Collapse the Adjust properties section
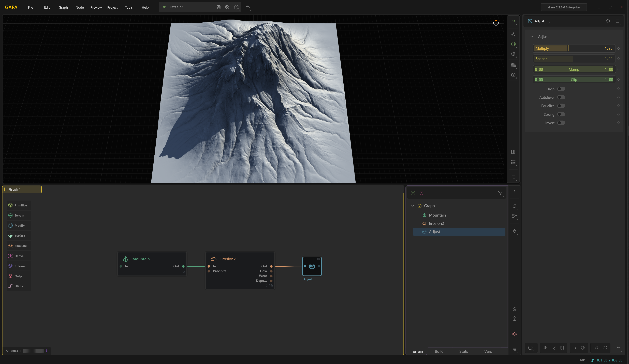The height and width of the screenshot is (364, 629). tap(532, 37)
